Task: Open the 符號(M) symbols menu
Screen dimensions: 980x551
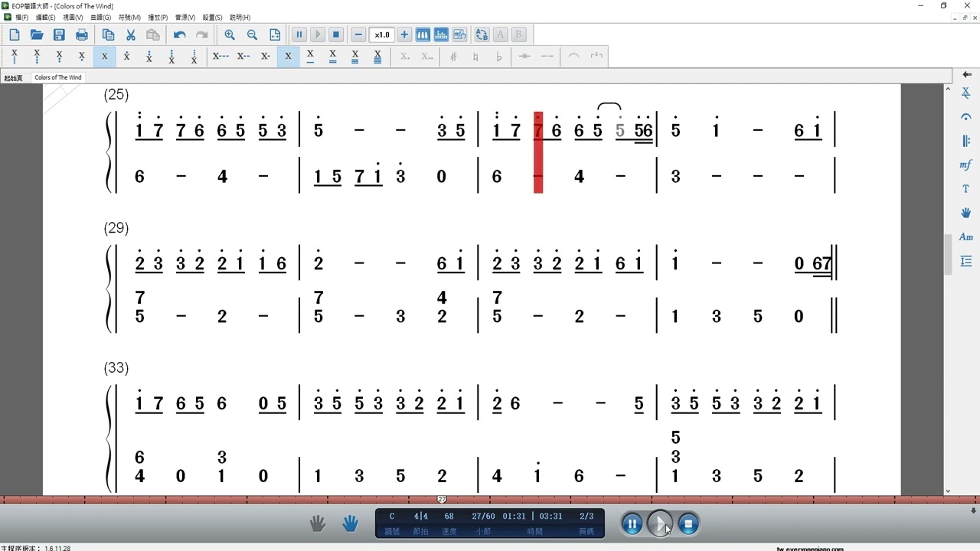Action: click(129, 17)
